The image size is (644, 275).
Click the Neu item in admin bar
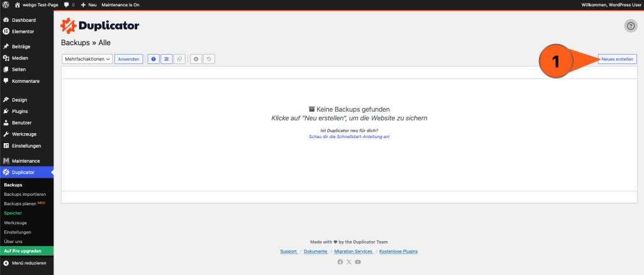[x=88, y=5]
